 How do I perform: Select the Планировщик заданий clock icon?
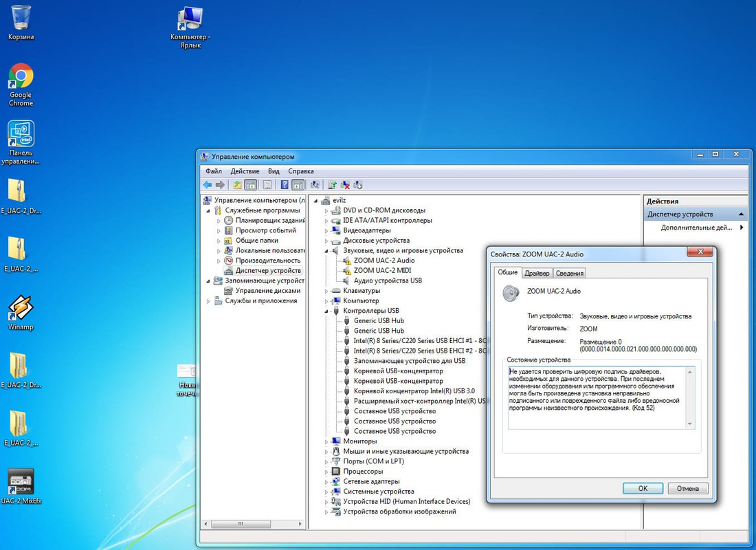tap(229, 220)
